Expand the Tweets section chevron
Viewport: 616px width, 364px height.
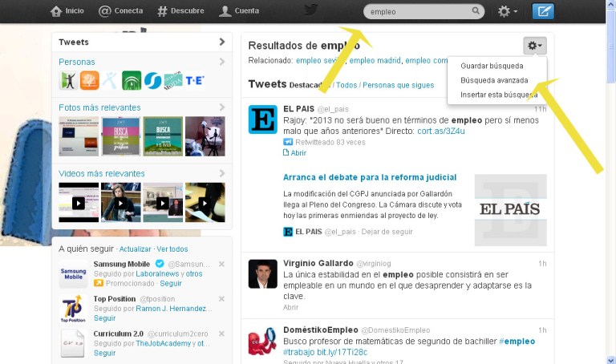pos(222,42)
